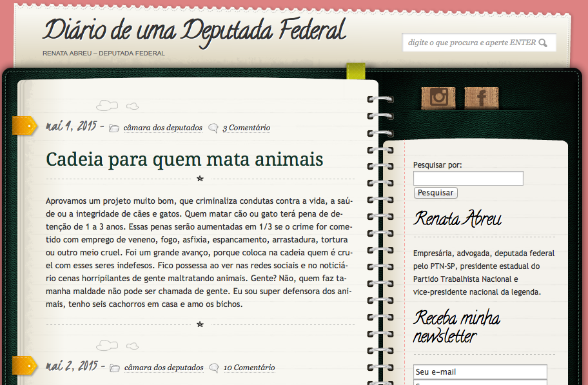Click the green ribbon bookmark atop the notebook
The image size is (588, 385).
pyautogui.click(x=355, y=71)
